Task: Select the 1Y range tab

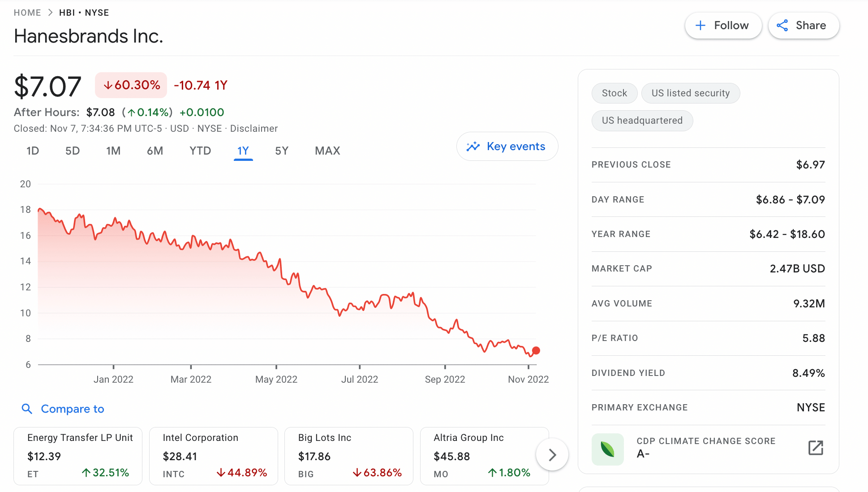Action: (243, 151)
